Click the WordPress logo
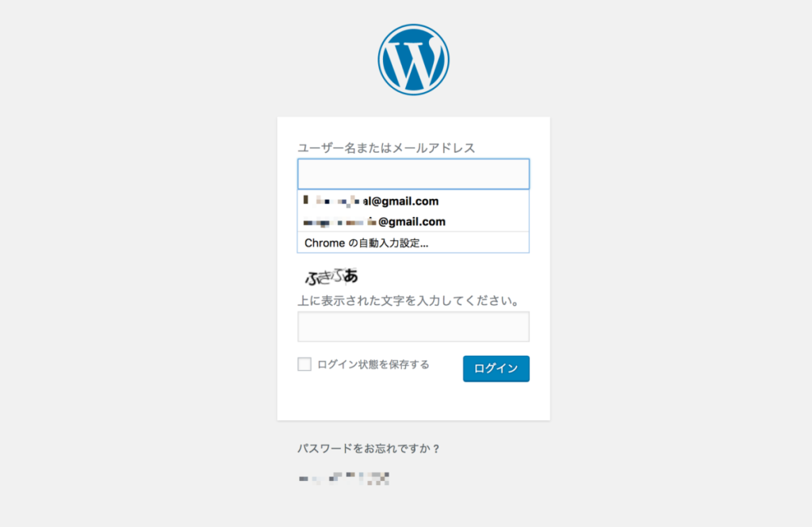The height and width of the screenshot is (527, 812). 413,59
